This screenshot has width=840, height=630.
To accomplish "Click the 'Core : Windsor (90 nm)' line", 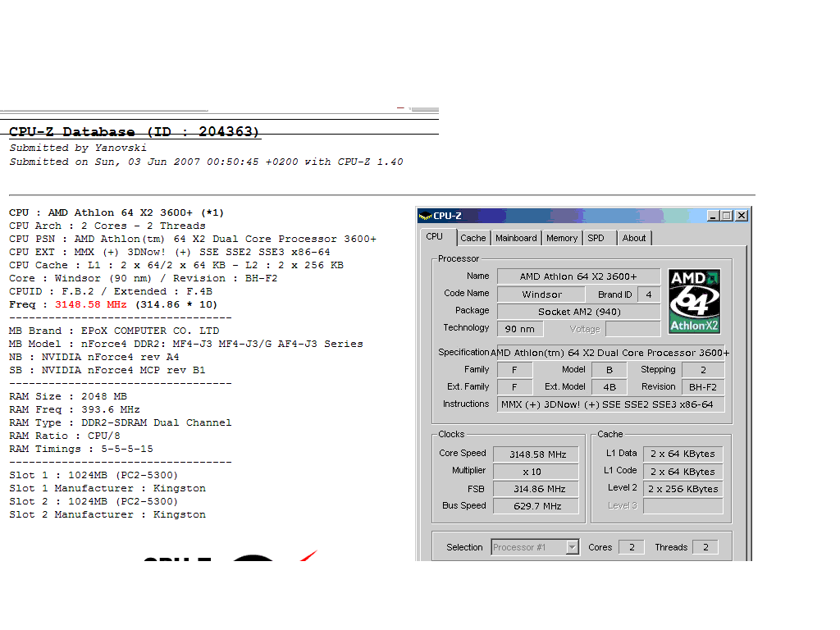I will pyautogui.click(x=143, y=278).
